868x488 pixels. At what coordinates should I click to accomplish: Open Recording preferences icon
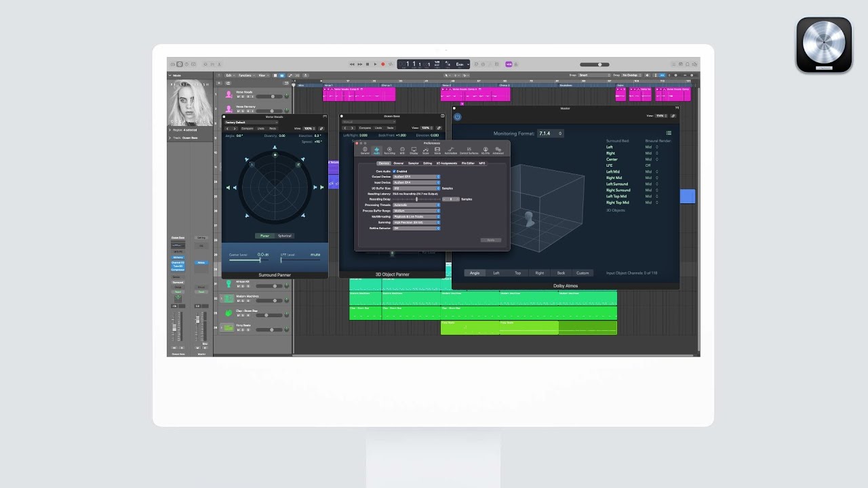pyautogui.click(x=389, y=150)
